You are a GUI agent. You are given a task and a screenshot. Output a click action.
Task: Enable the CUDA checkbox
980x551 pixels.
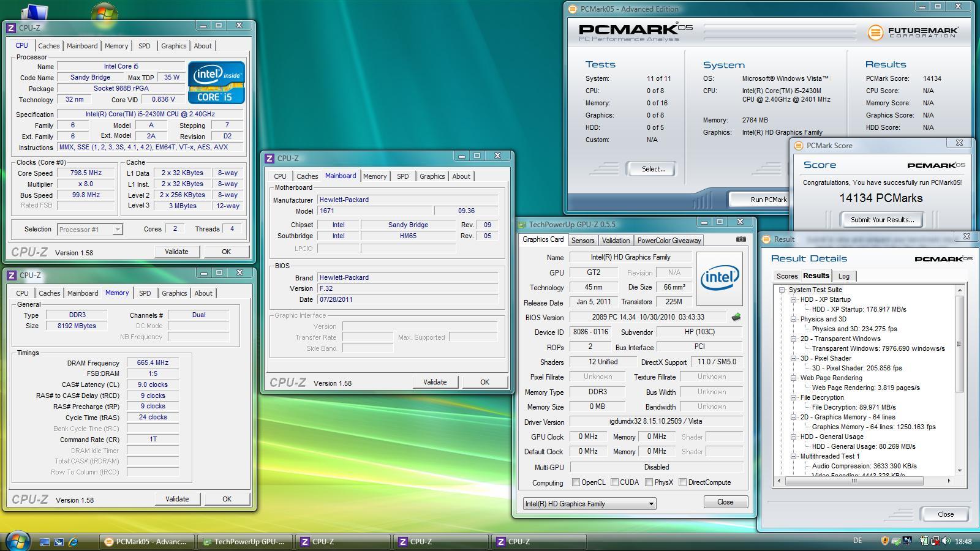[614, 482]
